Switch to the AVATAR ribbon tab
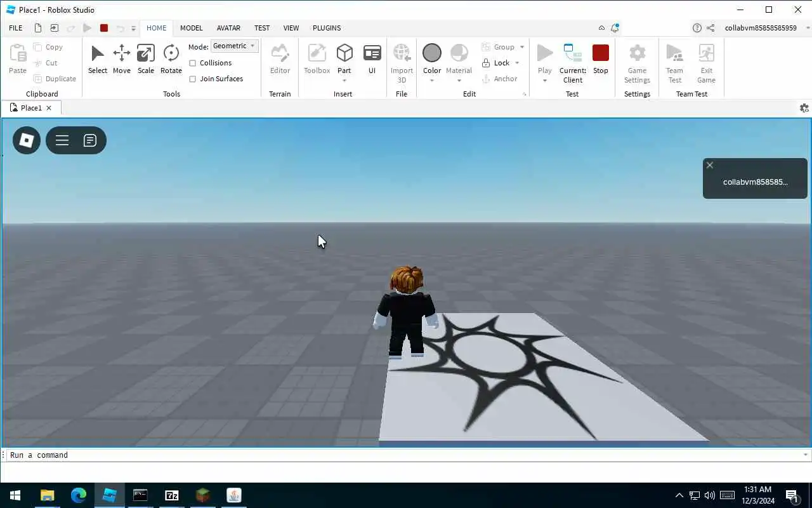This screenshot has height=508, width=812. click(228, 28)
